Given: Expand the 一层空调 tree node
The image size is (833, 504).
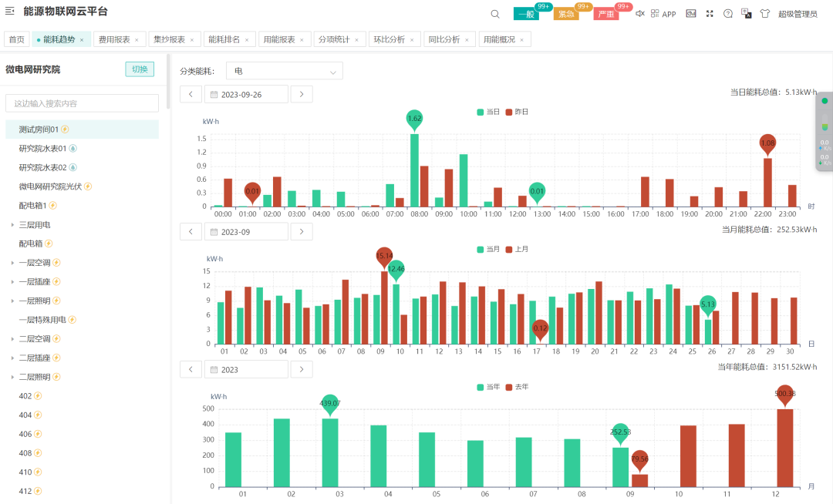Looking at the screenshot, I should pyautogui.click(x=13, y=263).
